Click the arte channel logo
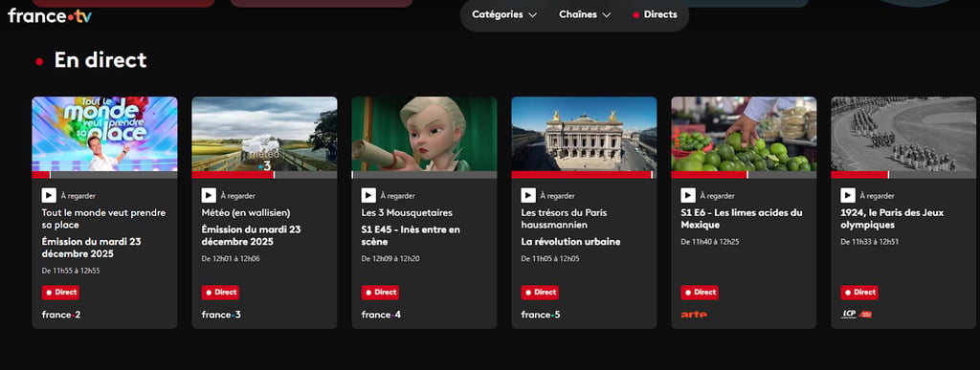Screen dimensions: 980x370 click(x=694, y=315)
